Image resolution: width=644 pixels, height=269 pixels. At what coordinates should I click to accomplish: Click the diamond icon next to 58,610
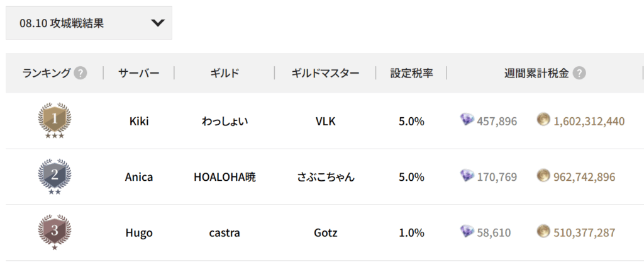[x=467, y=232]
